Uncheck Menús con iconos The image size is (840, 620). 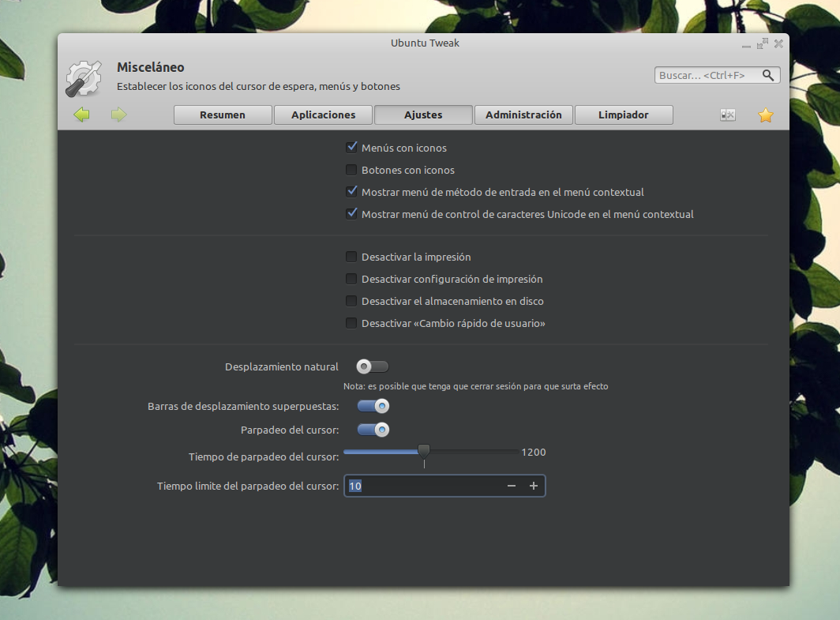point(351,148)
